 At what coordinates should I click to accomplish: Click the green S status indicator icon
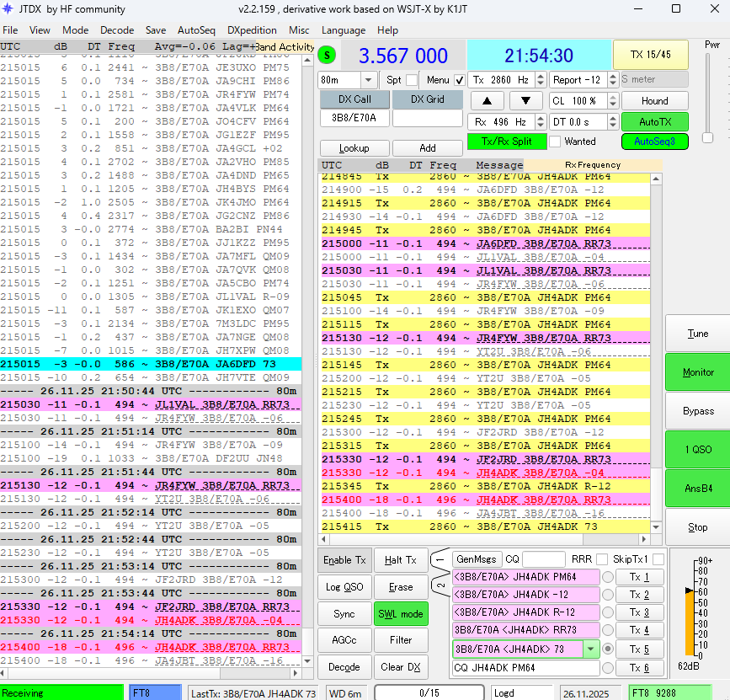[x=327, y=56]
